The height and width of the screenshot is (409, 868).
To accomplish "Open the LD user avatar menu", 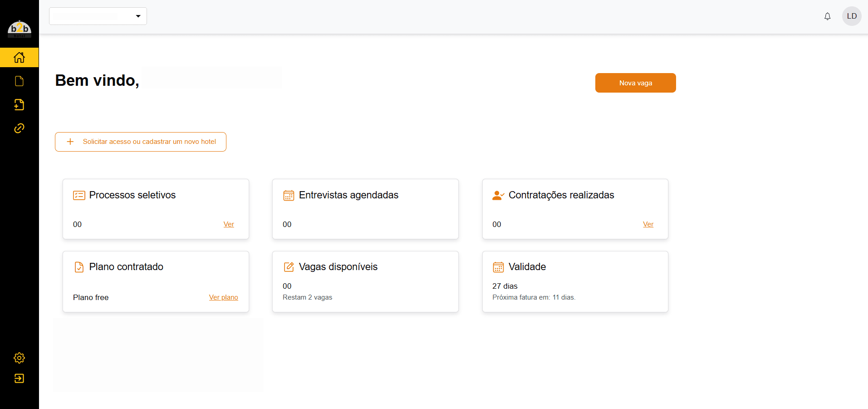I will [852, 16].
